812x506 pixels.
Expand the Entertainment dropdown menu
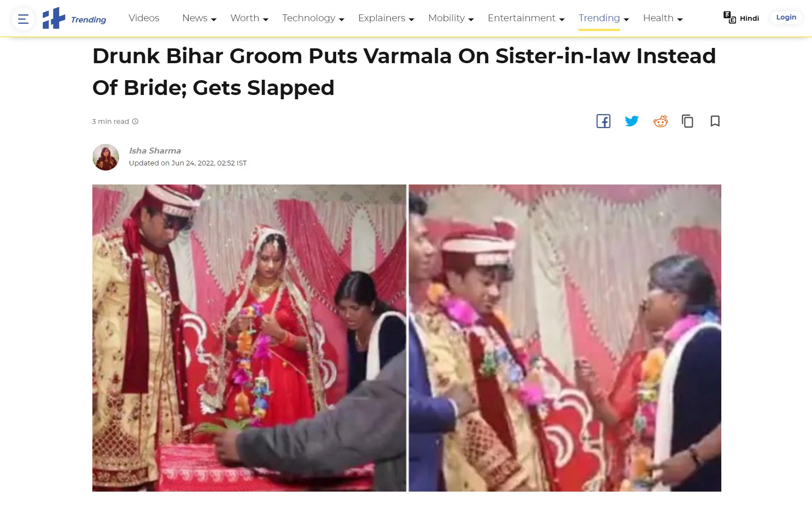[526, 18]
